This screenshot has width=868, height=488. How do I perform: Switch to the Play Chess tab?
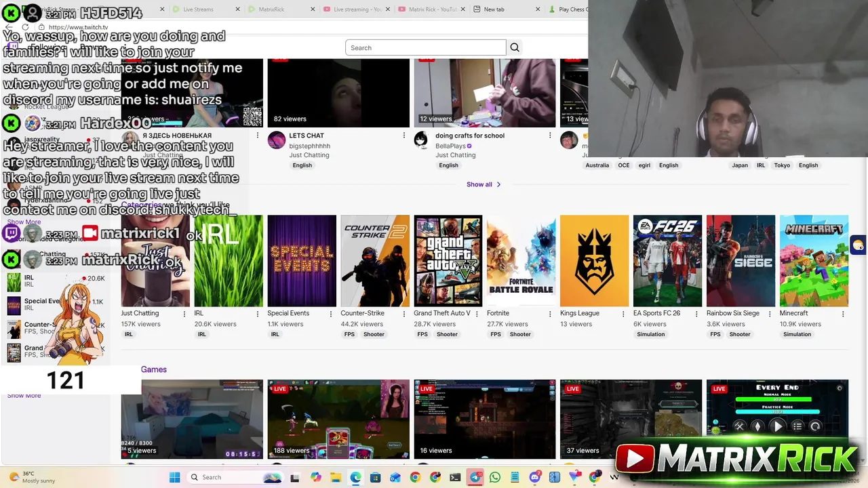coord(567,9)
